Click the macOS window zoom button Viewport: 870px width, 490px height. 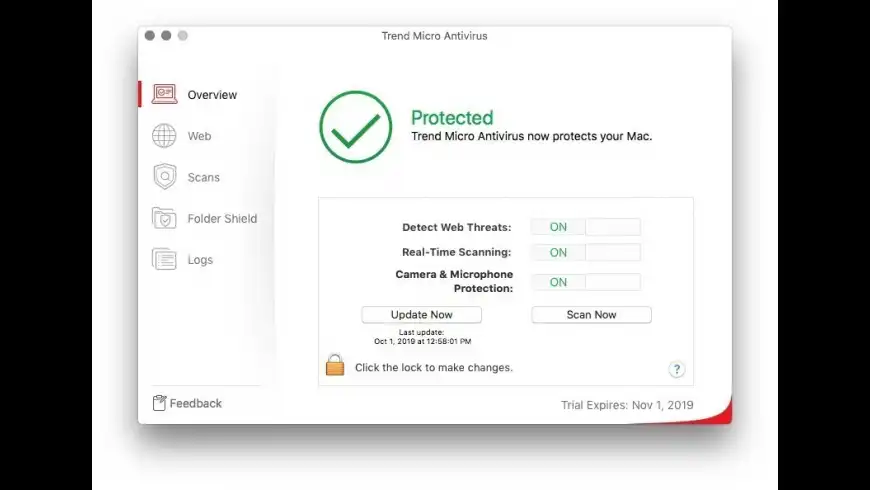182,36
